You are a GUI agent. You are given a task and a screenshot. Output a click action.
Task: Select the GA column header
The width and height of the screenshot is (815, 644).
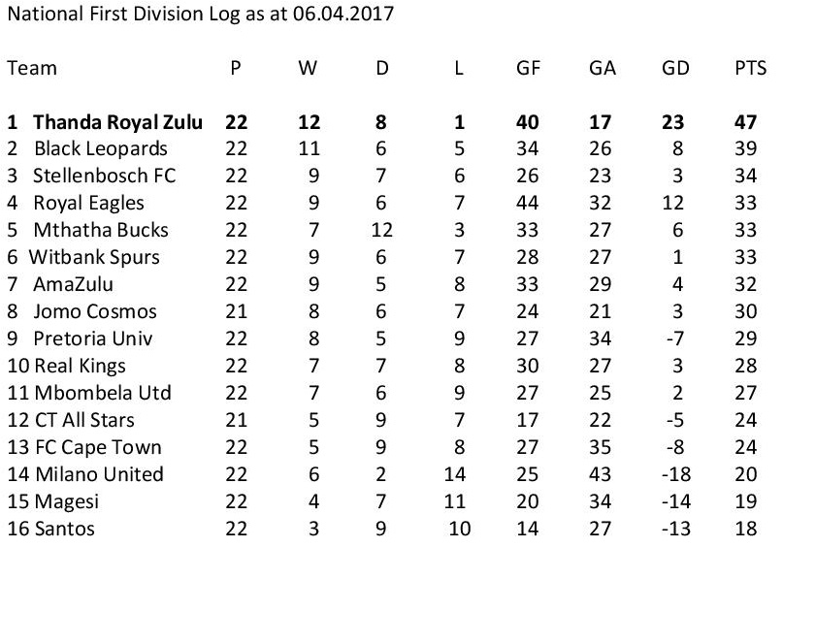click(602, 68)
